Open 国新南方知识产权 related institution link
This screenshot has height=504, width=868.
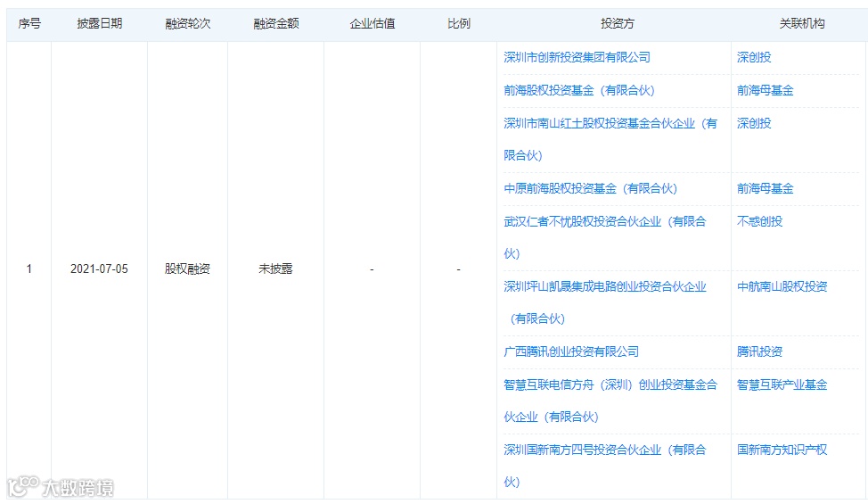[x=782, y=450]
